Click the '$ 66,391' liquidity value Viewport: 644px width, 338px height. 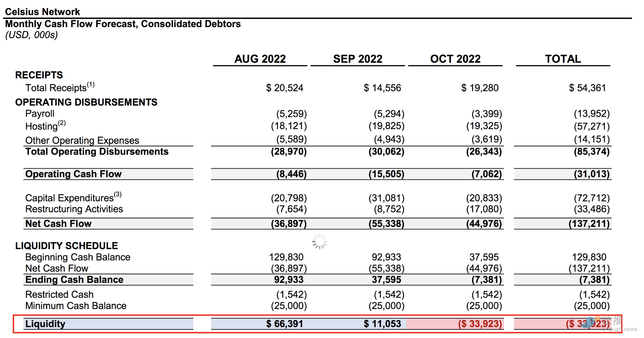point(285,324)
